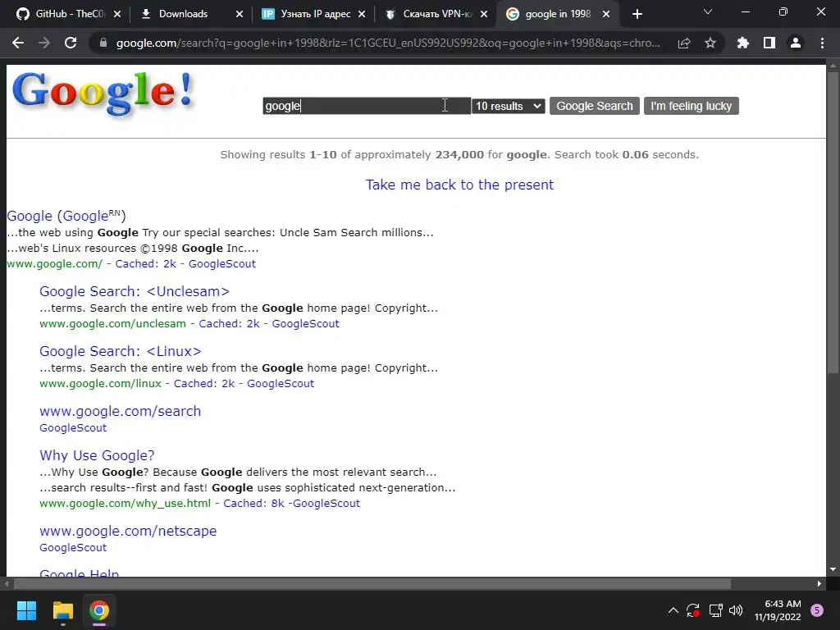Click Take me back to the present
The image size is (840, 630).
point(459,185)
